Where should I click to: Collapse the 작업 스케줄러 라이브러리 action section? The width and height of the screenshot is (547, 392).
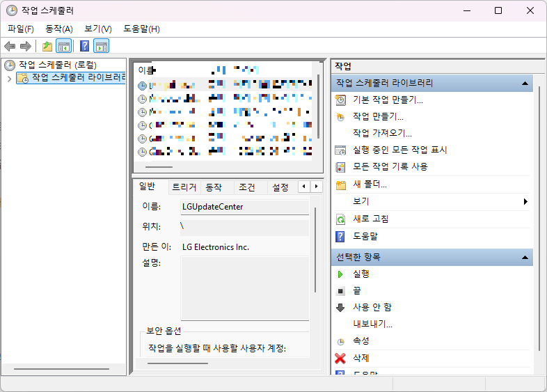tap(525, 83)
